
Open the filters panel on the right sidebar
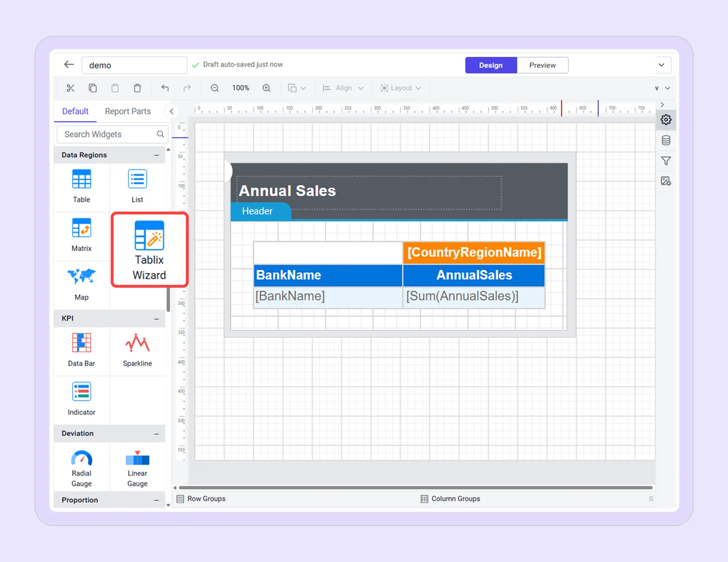pyautogui.click(x=666, y=161)
